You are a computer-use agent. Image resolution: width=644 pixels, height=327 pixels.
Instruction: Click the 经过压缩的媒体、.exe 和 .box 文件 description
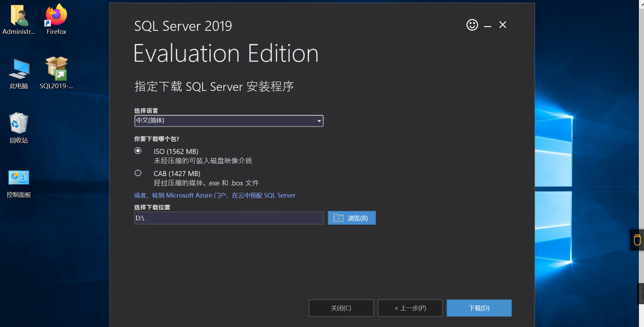pos(206,183)
